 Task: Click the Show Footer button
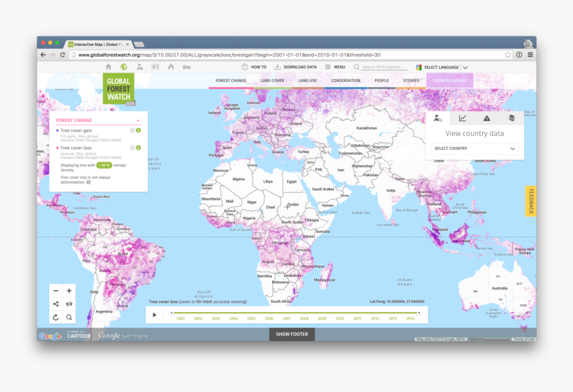(x=292, y=334)
